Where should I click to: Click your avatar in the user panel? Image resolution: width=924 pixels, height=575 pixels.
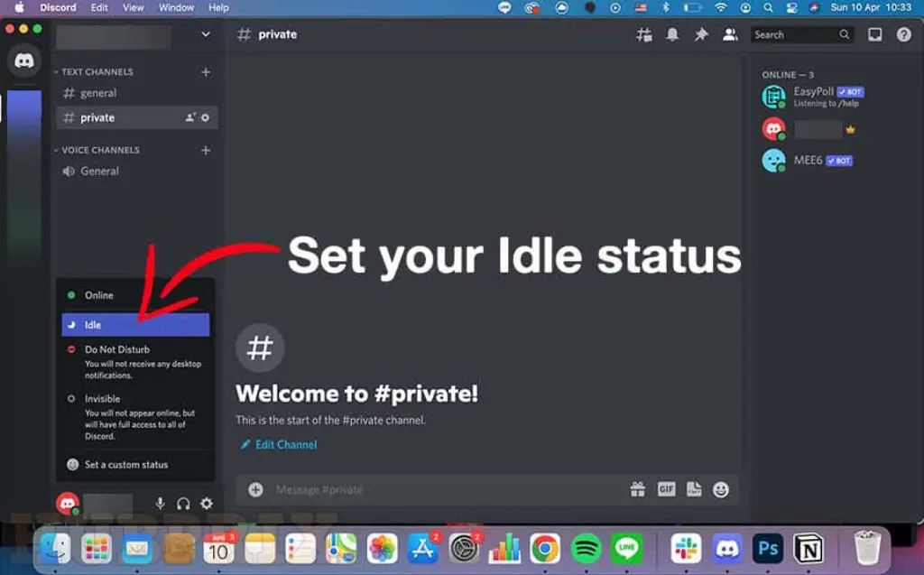pyautogui.click(x=68, y=504)
